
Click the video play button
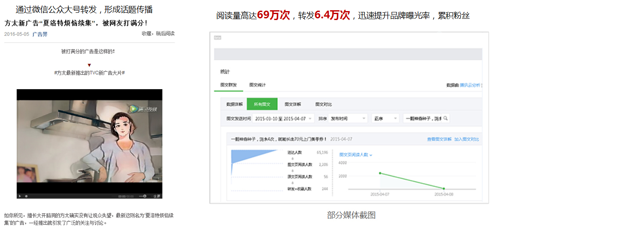(x=20, y=196)
